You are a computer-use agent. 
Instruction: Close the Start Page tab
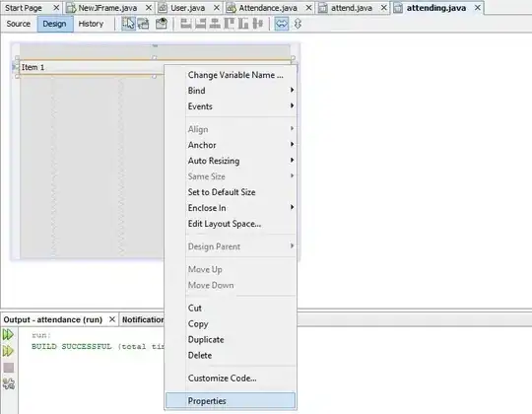click(x=56, y=8)
